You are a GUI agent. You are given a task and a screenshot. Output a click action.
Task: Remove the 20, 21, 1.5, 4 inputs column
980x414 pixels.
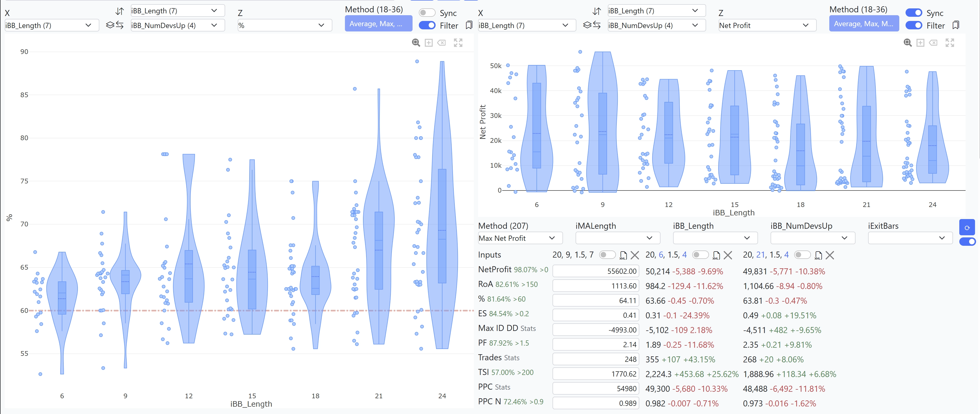[x=830, y=255]
